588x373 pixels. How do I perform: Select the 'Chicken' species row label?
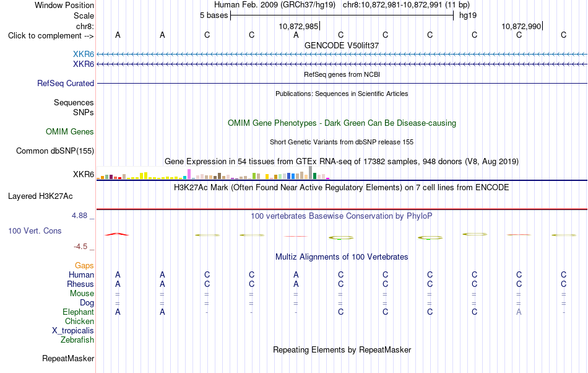tap(79, 321)
